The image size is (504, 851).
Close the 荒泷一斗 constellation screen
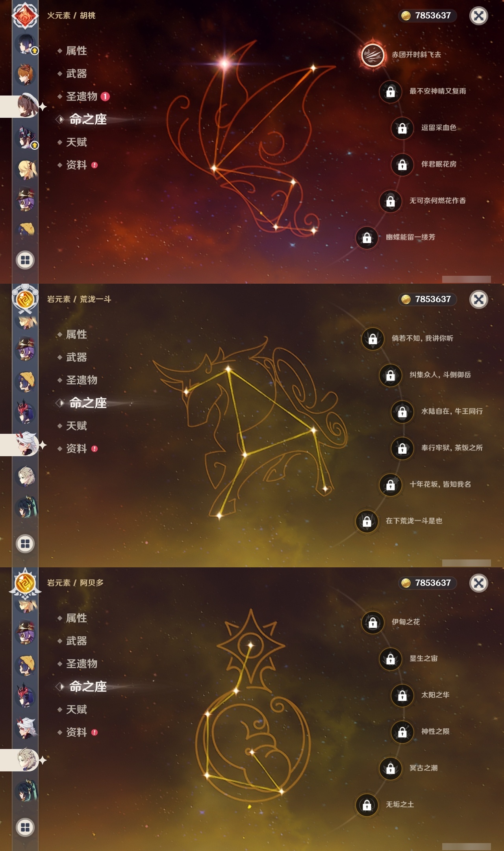479,299
